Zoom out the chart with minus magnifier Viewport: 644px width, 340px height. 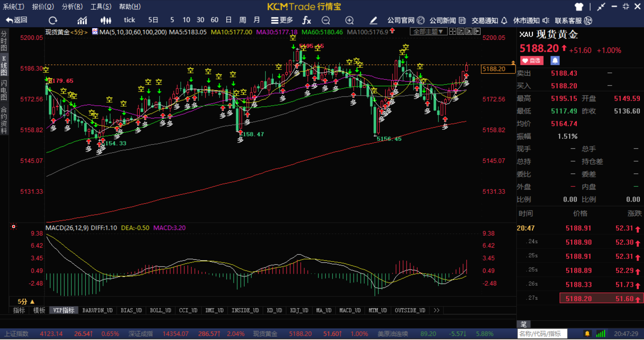tap(325, 21)
